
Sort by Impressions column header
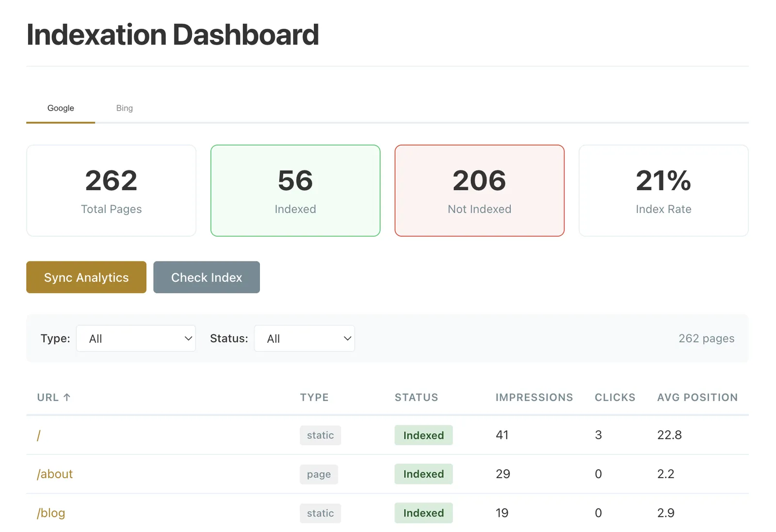[534, 397]
